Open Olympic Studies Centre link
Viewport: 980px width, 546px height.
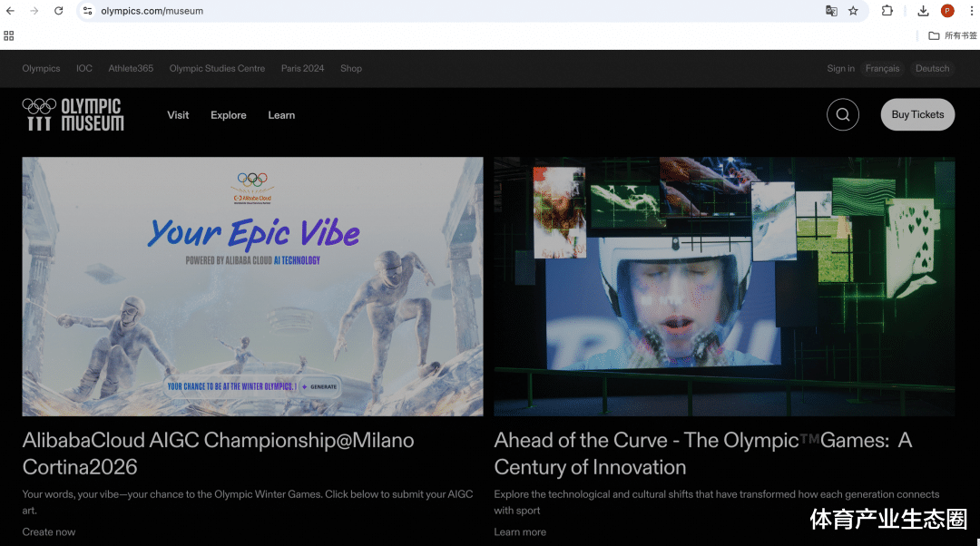click(217, 68)
